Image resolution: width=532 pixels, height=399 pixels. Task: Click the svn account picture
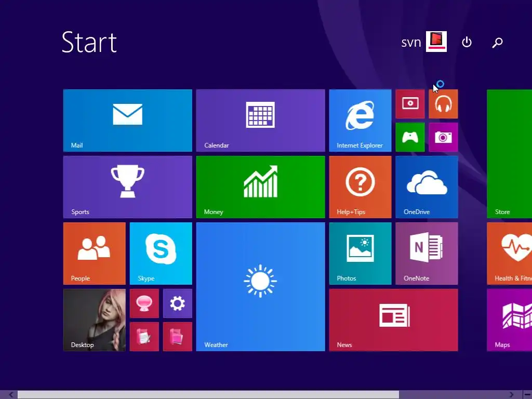pos(436,42)
